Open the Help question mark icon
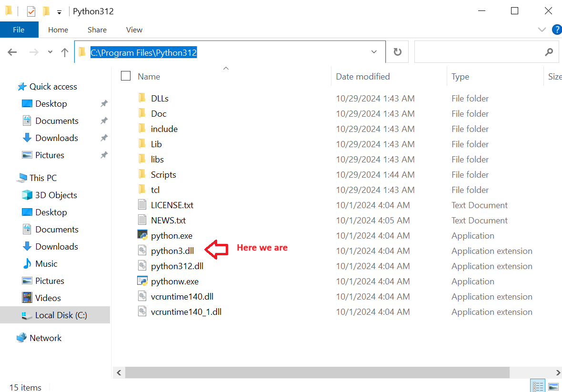Viewport: 562px width, 392px height. pyautogui.click(x=557, y=30)
